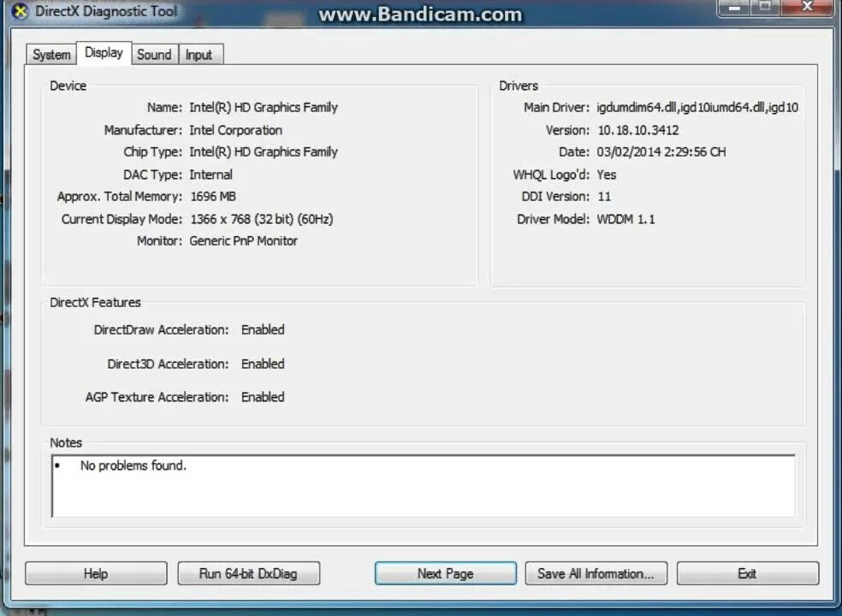Click the Next Page button
This screenshot has width=842, height=616.
coord(446,573)
